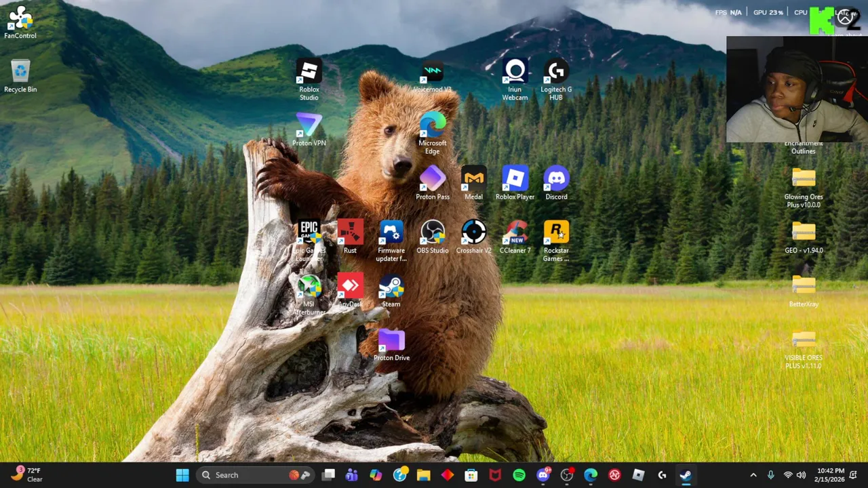The width and height of the screenshot is (868, 488).
Task: Select the Proton Pass desktop icon
Action: (x=433, y=183)
